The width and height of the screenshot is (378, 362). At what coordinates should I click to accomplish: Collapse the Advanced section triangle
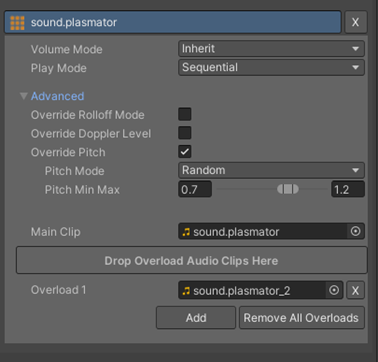pos(23,96)
